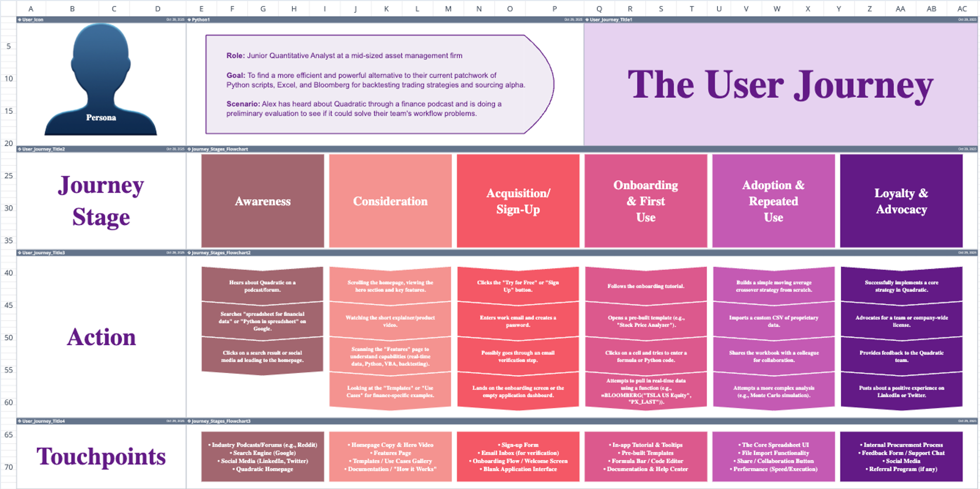Viewport: 980px width, 489px height.
Task: Click the User_Journey_Title4 cell label
Action: pos(41,421)
